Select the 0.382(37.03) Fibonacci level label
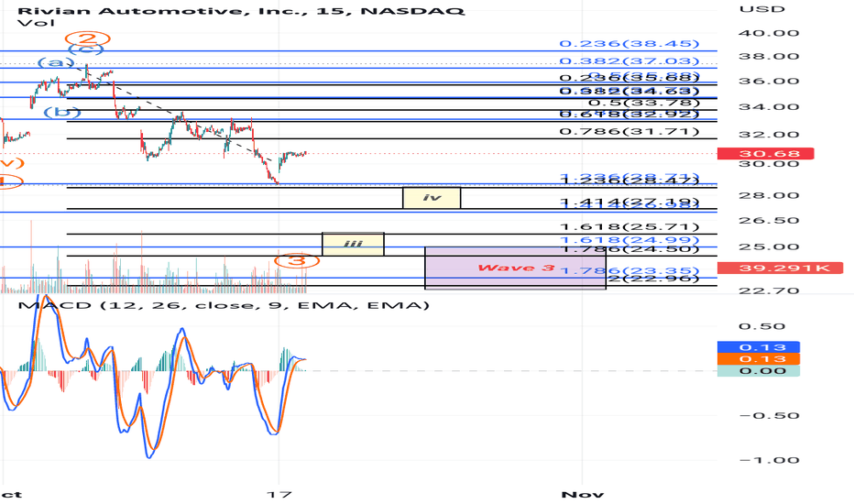854x504 pixels. 630,60
